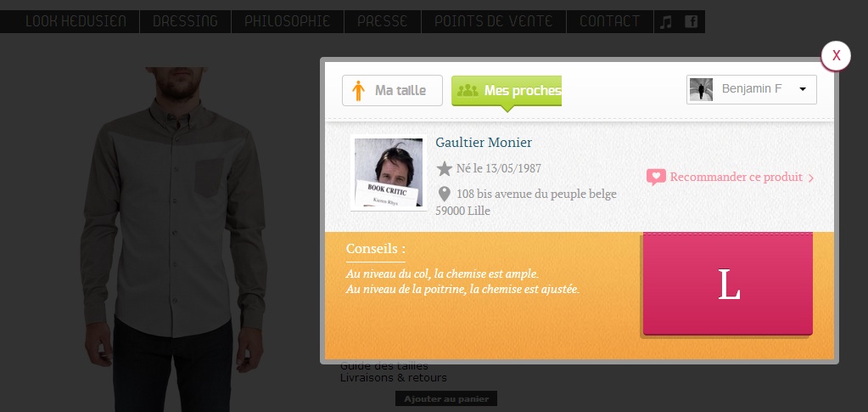This screenshot has height=412, width=868.
Task: Go to Points de vente menu
Action: click(x=494, y=21)
